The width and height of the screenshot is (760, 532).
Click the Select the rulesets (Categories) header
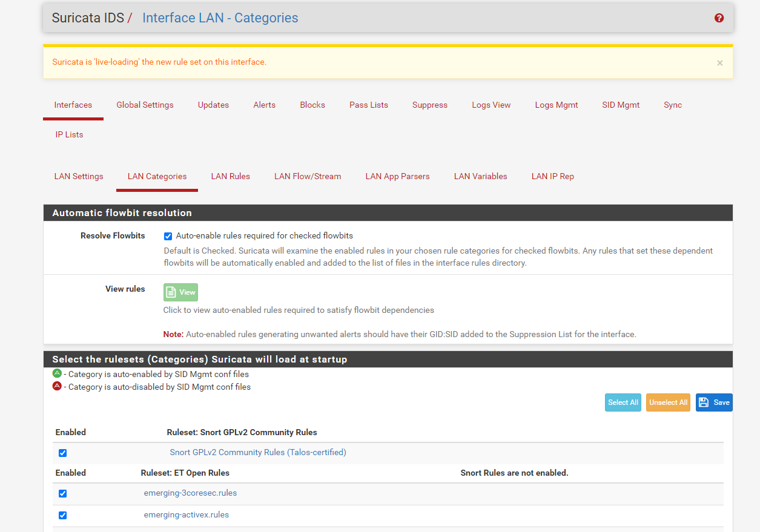(x=388, y=360)
